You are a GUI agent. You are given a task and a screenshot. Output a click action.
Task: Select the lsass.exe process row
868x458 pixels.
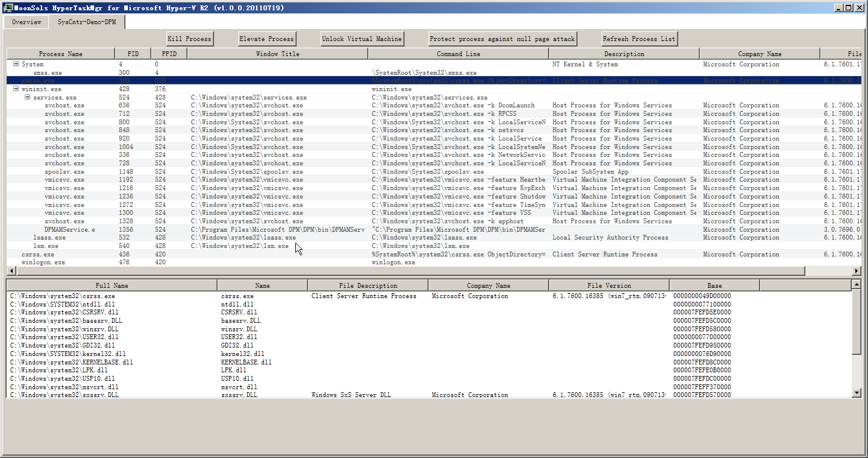point(434,237)
